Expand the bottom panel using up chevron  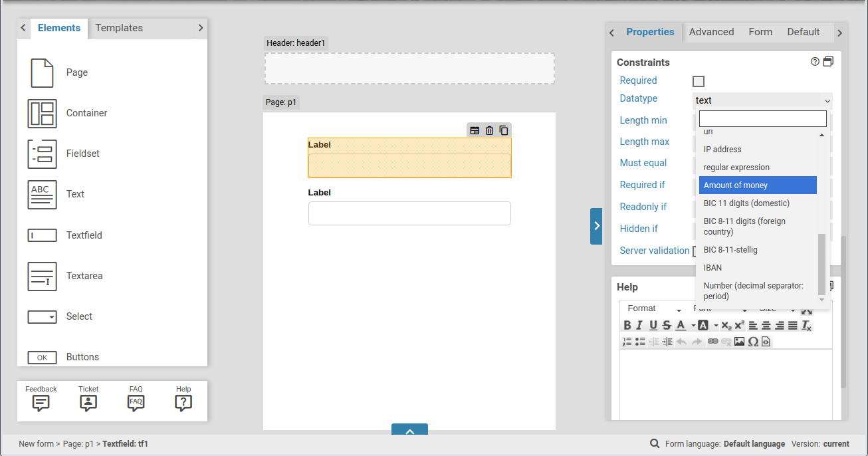tap(409, 431)
